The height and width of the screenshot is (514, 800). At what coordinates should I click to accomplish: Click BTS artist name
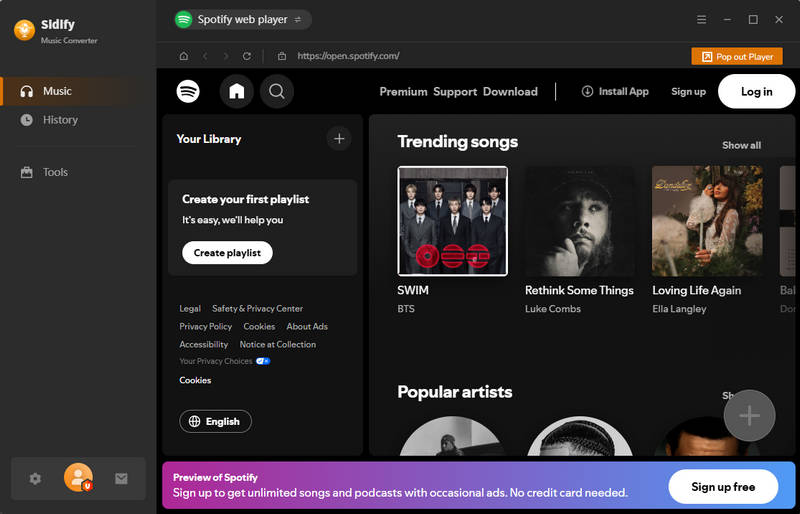[406, 309]
